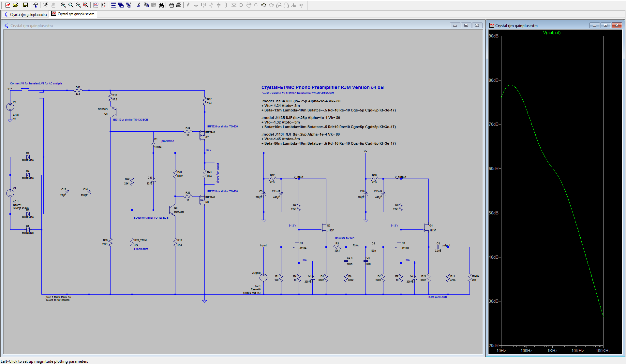Click the CrystalFET/MC Phono Preamplifier title text
Screen dimensions: 626x364
pyautogui.click(x=322, y=87)
